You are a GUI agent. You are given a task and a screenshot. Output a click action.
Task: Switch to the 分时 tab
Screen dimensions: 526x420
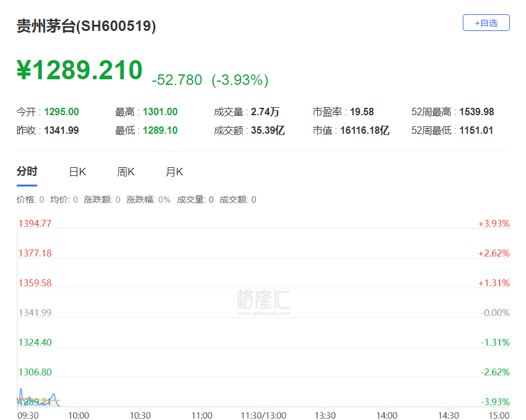coord(27,172)
